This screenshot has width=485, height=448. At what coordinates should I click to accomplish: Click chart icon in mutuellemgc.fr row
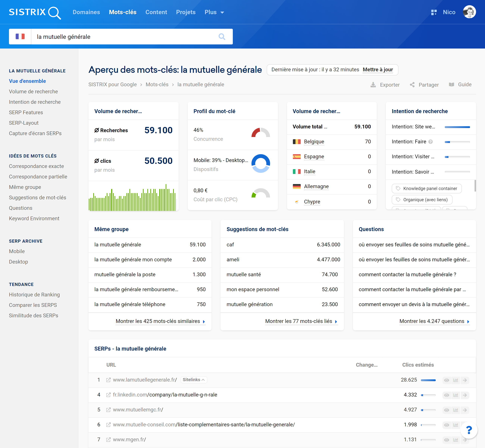pos(456,410)
